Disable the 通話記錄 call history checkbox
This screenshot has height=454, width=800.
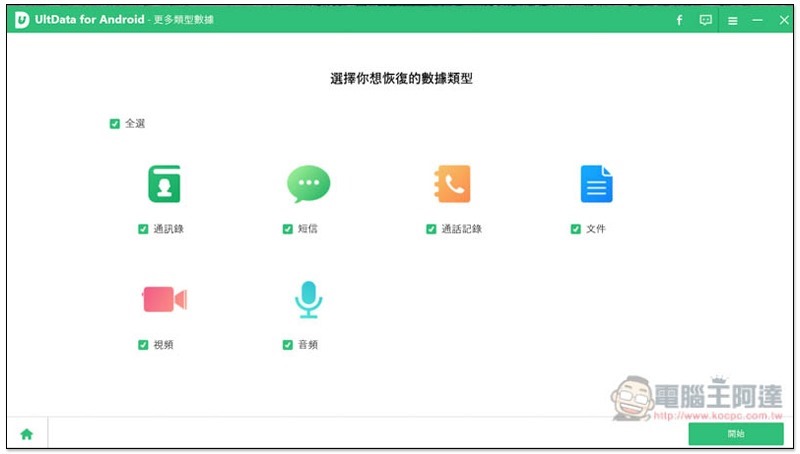431,229
